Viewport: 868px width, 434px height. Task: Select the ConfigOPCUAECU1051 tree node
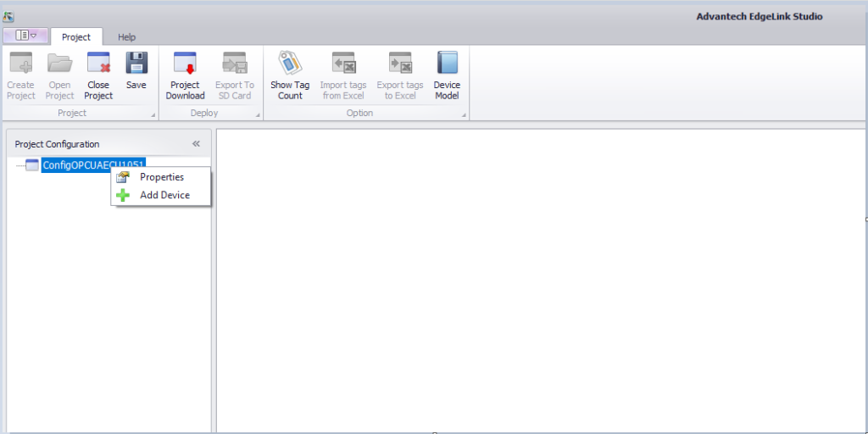(93, 165)
